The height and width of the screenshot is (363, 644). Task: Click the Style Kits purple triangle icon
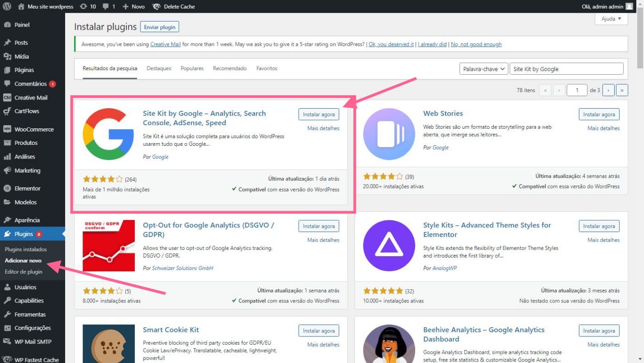(389, 246)
